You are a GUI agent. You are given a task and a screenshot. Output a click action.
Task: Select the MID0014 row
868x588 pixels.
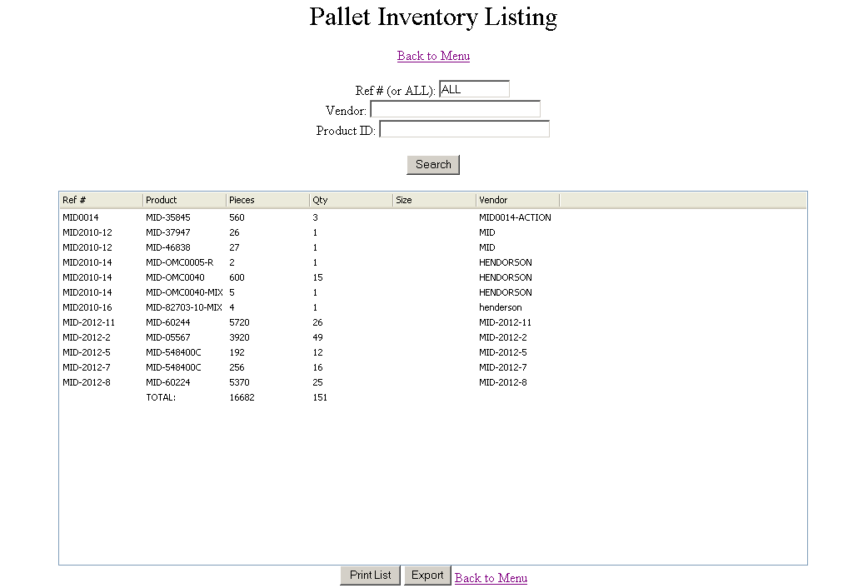coord(433,217)
